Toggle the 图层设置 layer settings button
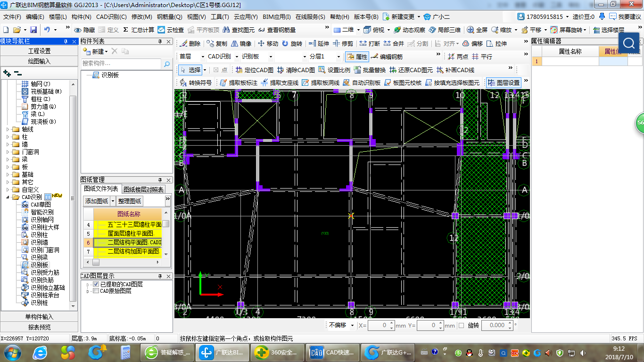This screenshot has width=644, height=362. coord(503,82)
